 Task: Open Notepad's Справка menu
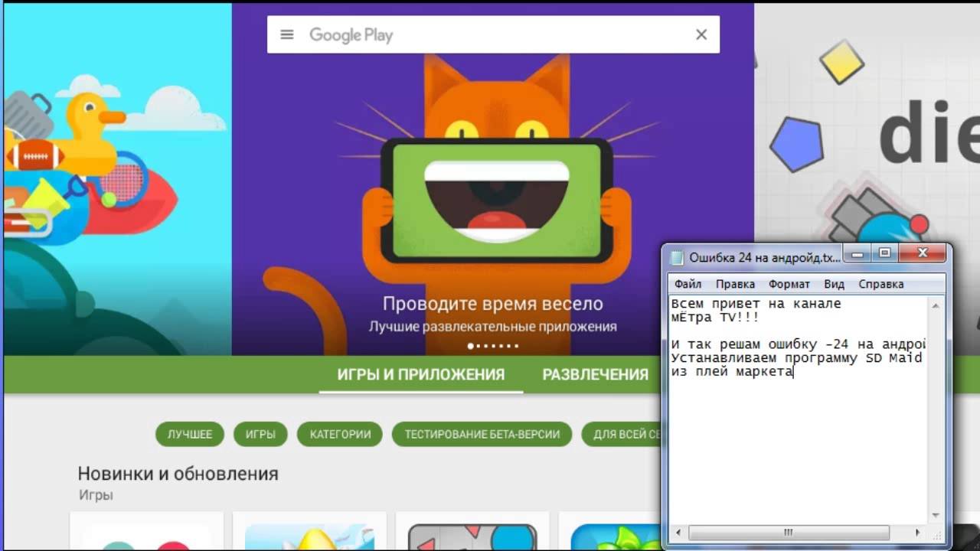coord(880,284)
